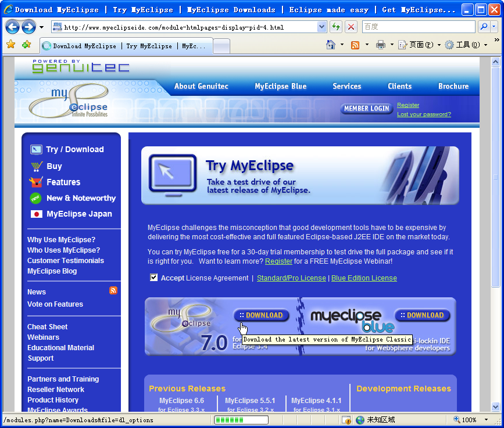Click DOWNLOAD button for MyEclipse 7.0
504x428 pixels.
261,315
